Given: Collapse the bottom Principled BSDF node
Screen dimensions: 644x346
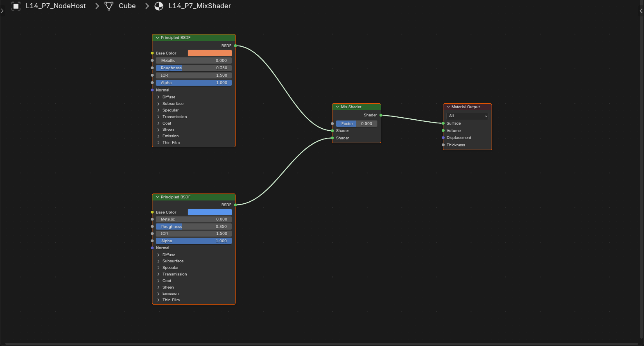Looking at the screenshot, I should coord(158,197).
